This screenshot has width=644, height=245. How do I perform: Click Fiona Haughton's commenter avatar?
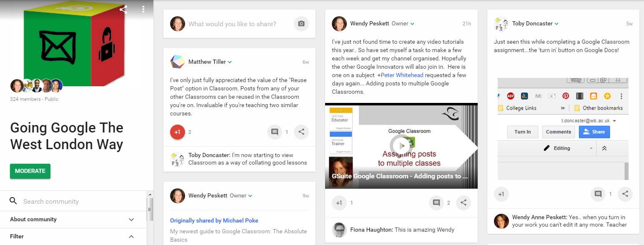tap(339, 230)
